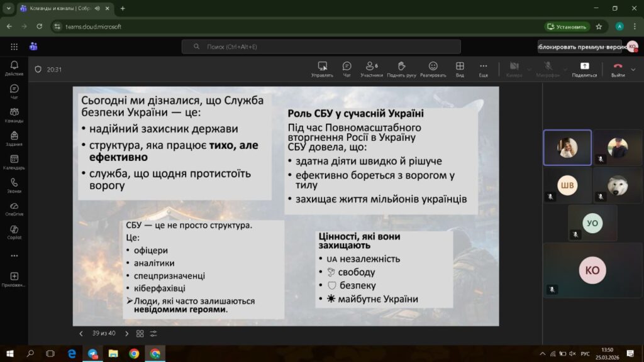Click the Поделиться share button
This screenshot has height=362, width=644.
click(x=584, y=69)
